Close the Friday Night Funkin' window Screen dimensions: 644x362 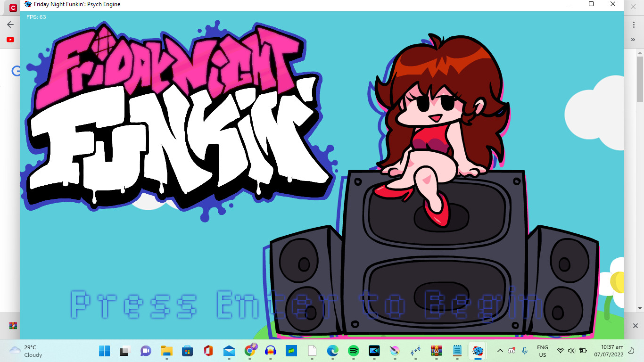(x=613, y=4)
